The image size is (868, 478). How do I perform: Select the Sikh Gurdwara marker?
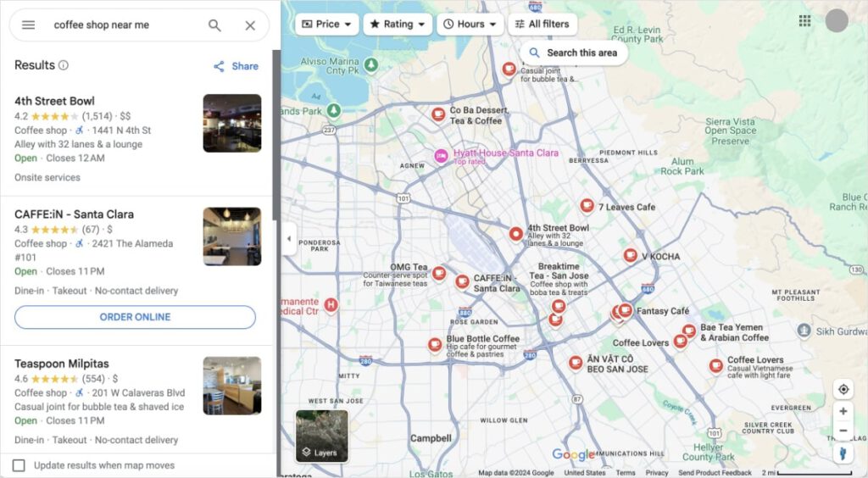[x=804, y=331]
